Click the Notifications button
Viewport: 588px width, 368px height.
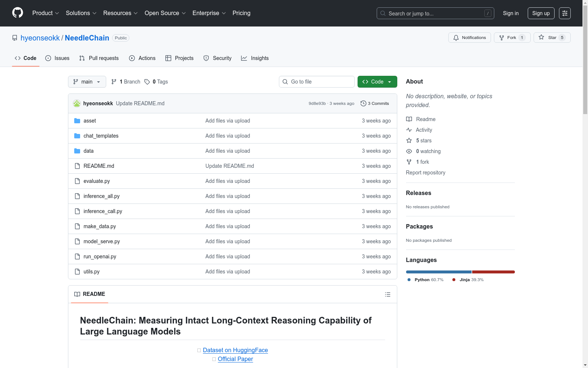point(470,38)
